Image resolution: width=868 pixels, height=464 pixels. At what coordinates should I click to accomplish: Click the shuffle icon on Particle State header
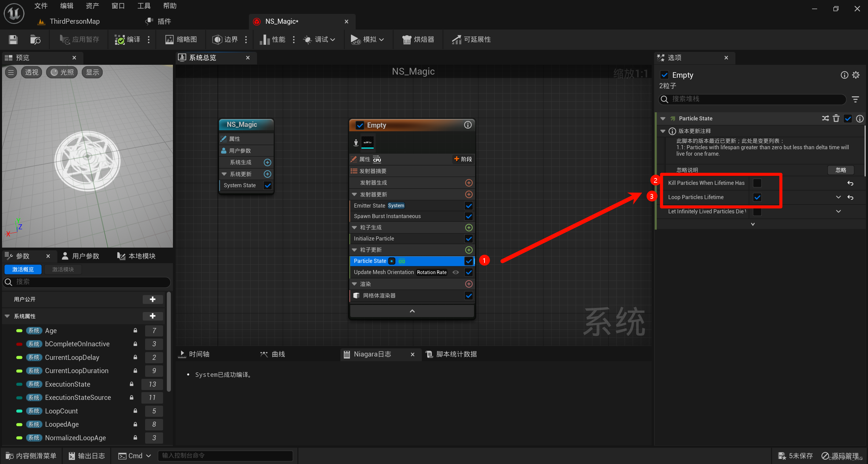[x=825, y=118]
